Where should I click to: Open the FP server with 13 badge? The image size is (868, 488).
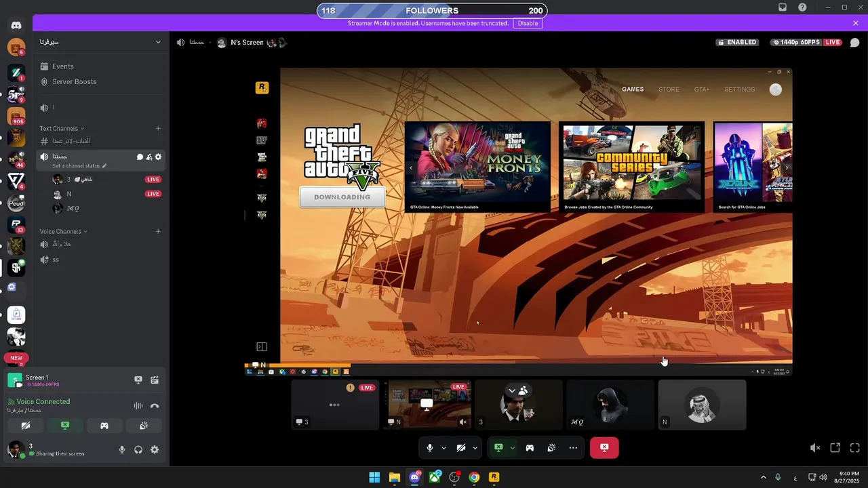point(16,224)
